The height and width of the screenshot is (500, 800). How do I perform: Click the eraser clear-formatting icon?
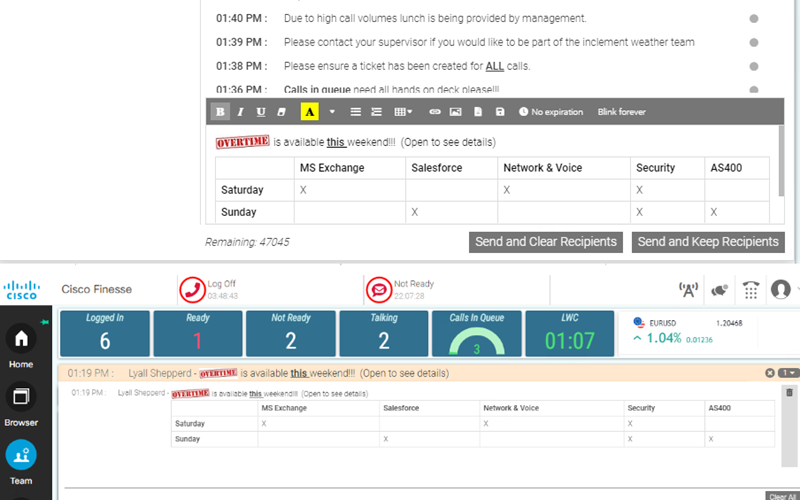tap(281, 112)
